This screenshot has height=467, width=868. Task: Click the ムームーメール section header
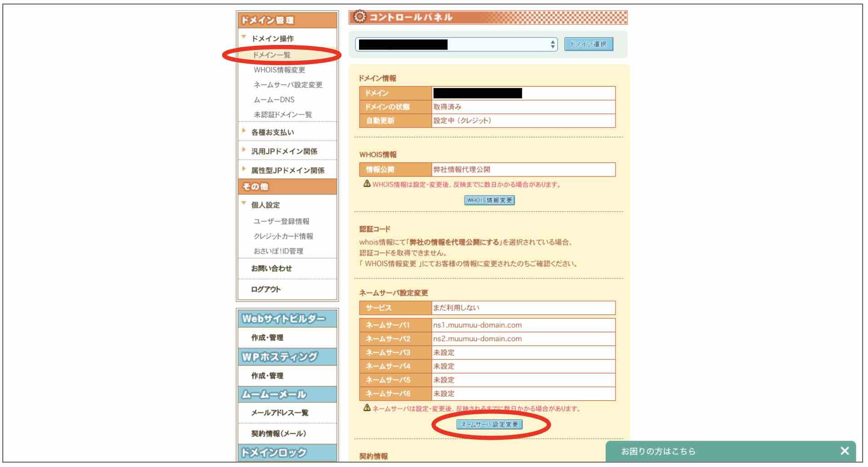(x=287, y=394)
